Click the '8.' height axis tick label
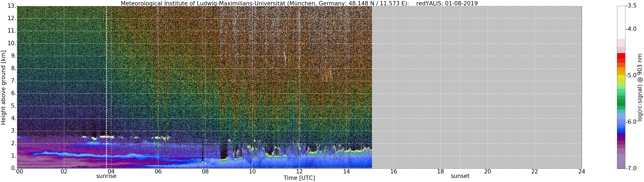 pyautogui.click(x=13, y=68)
